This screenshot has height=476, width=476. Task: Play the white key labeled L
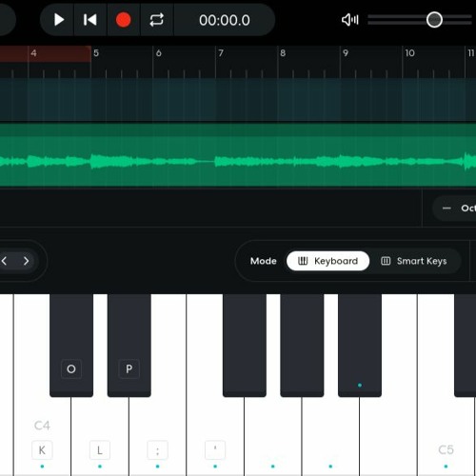[100, 438]
